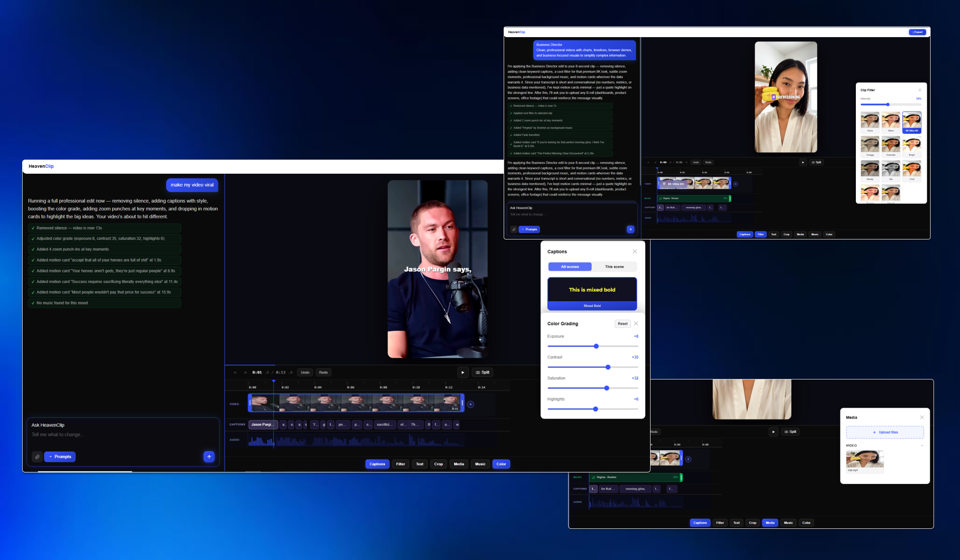Viewport: 960px width, 560px height.
Task: Play video in the Media panel window
Action: pos(773,432)
